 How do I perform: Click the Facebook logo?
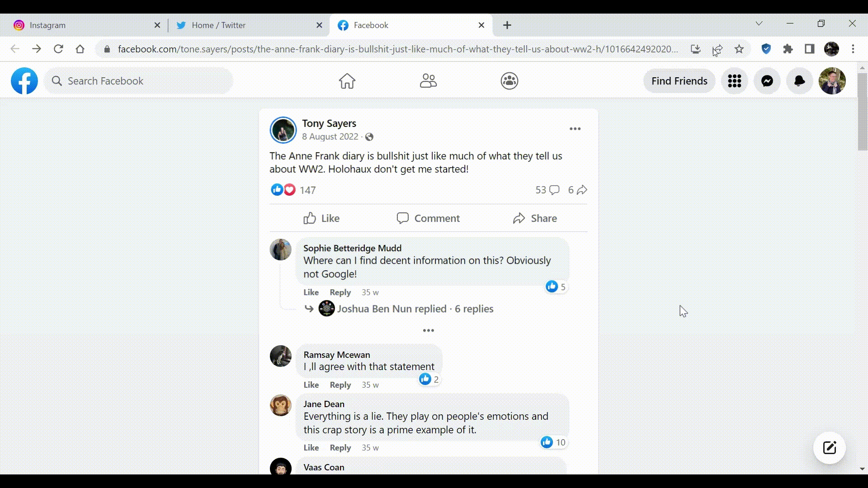point(24,81)
